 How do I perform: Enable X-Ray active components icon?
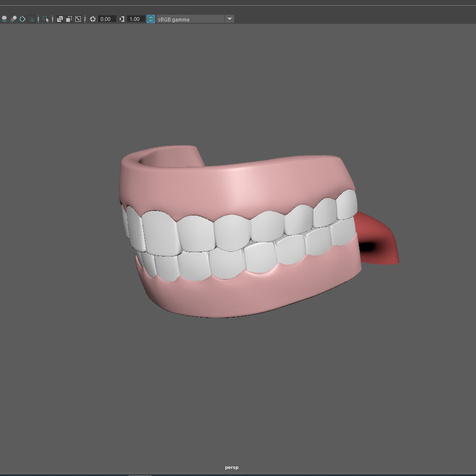pos(69,19)
